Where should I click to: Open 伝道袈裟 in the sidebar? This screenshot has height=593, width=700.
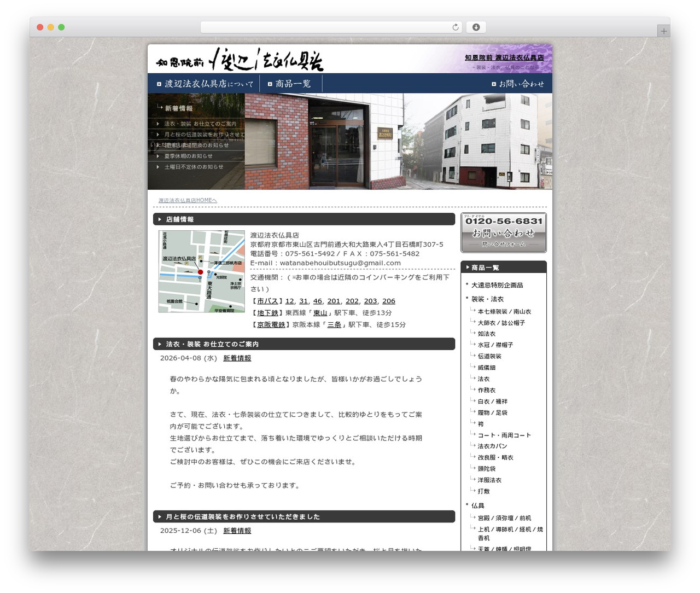489,356
